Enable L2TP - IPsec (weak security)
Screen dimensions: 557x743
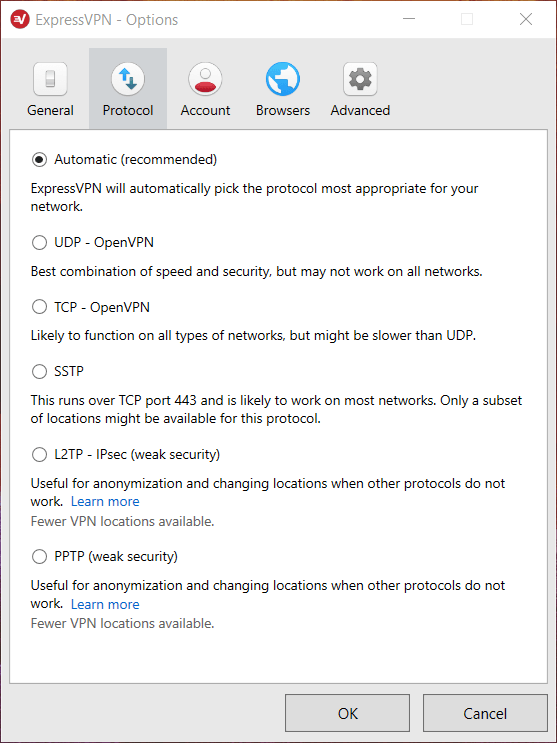39,454
